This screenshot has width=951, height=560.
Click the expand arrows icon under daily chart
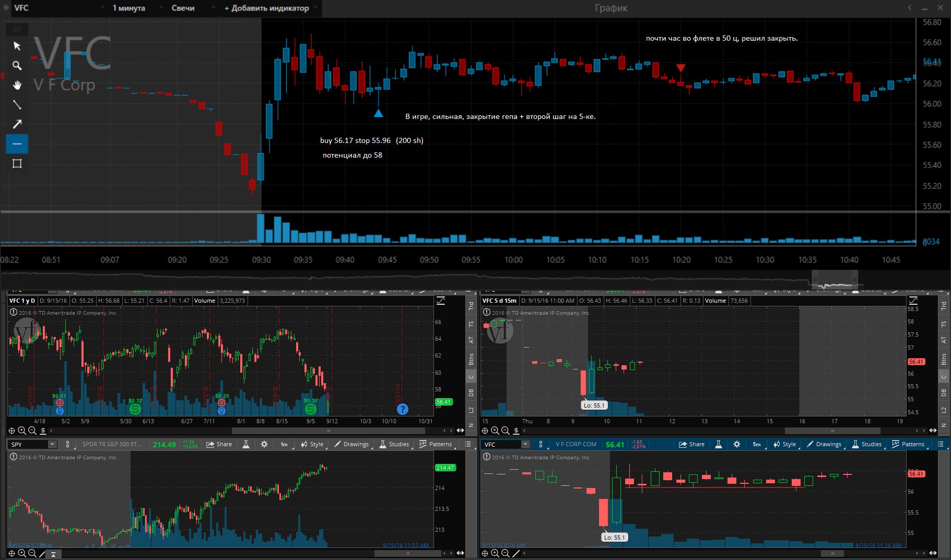(460, 431)
